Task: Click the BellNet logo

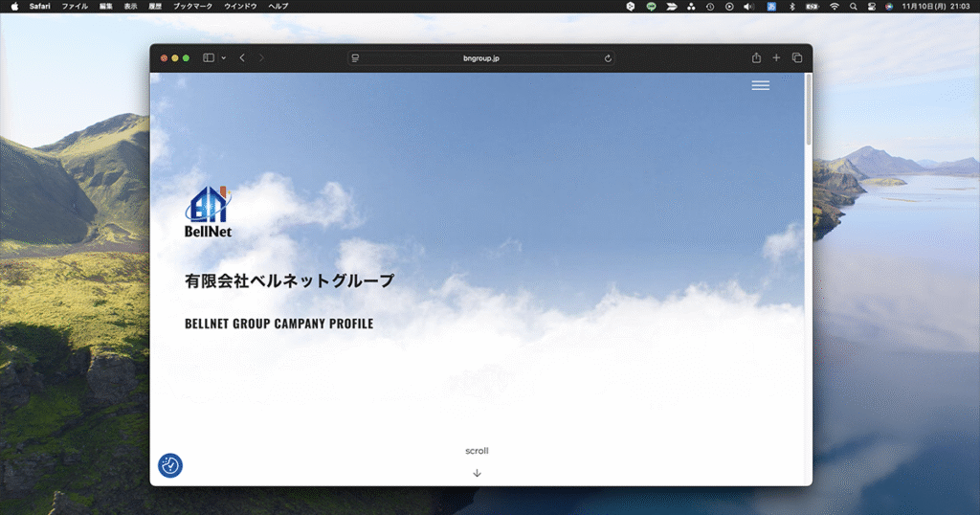Action: pyautogui.click(x=209, y=212)
